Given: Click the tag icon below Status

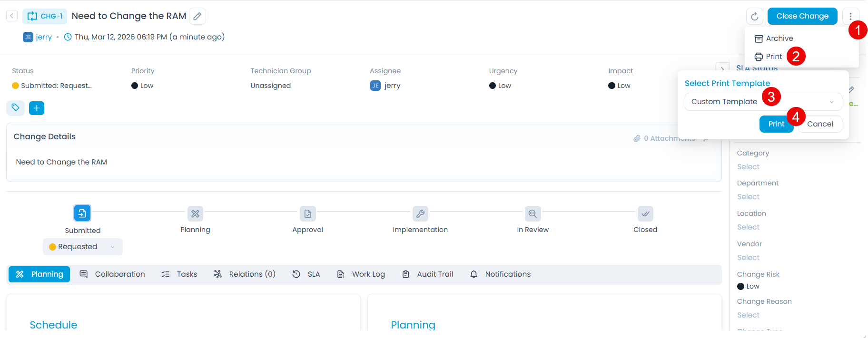Looking at the screenshot, I should pos(15,108).
